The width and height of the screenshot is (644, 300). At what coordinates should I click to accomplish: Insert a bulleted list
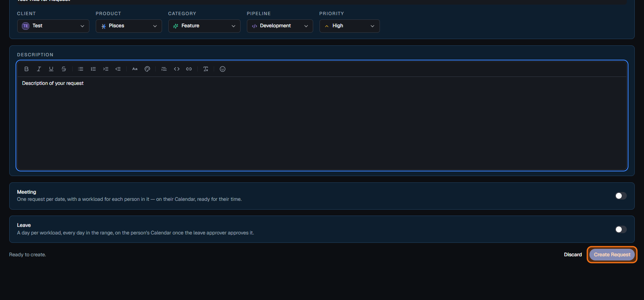coord(81,69)
